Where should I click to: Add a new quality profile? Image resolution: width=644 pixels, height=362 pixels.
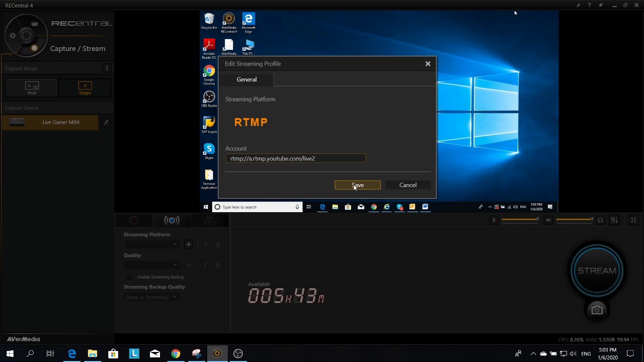tap(189, 265)
